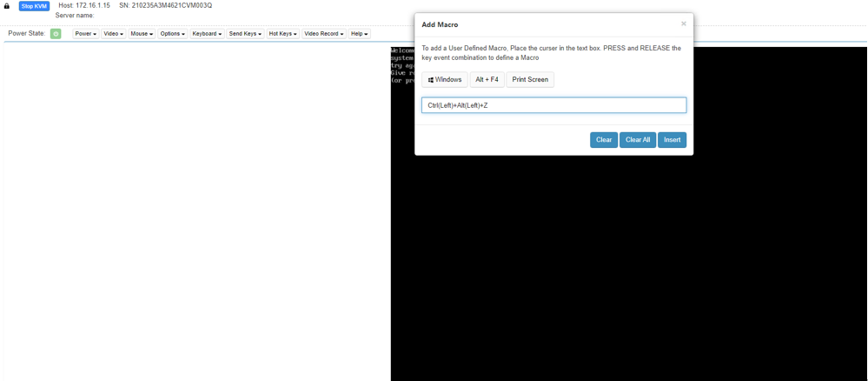Expand the Hot Keys menu
868x381 pixels.
point(282,34)
